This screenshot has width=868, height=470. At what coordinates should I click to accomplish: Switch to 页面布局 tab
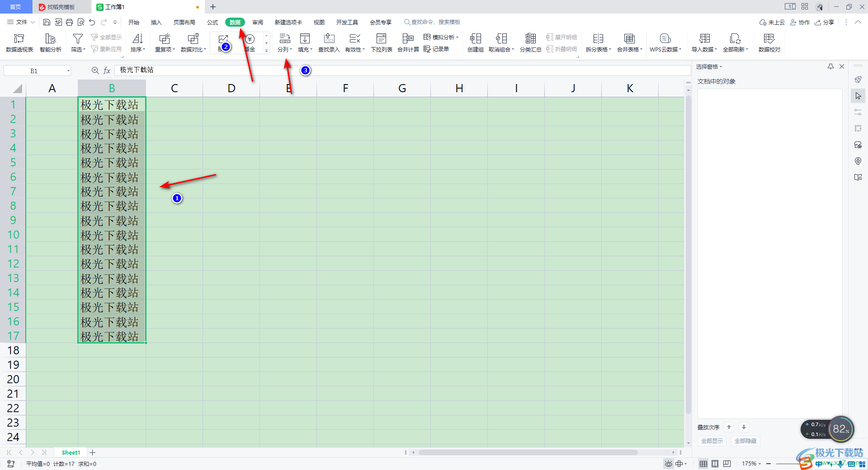[184, 22]
